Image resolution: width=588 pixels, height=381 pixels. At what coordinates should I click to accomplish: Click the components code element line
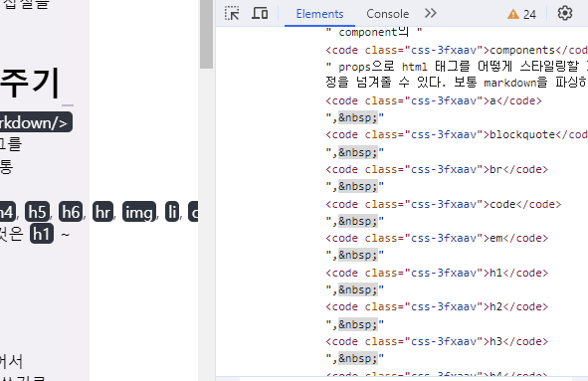pyautogui.click(x=457, y=51)
